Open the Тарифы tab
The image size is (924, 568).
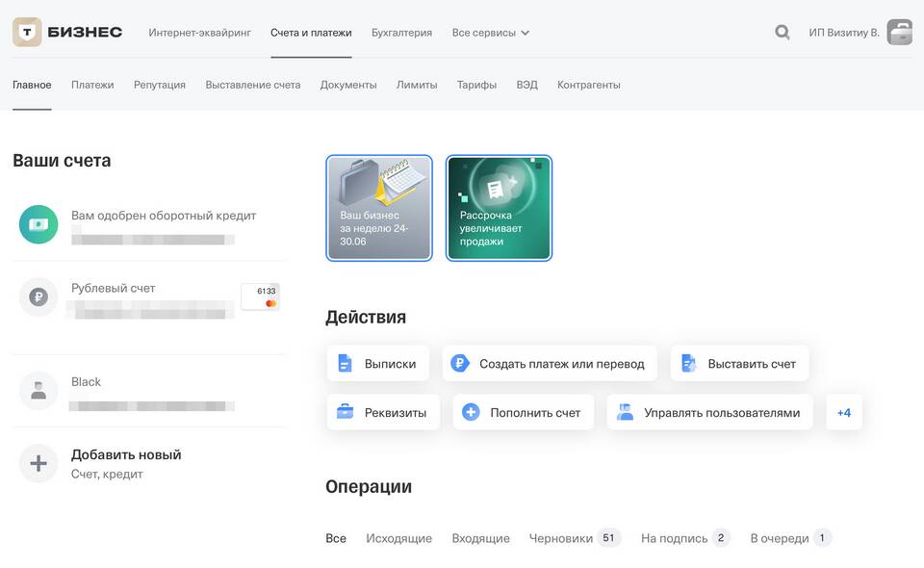(476, 85)
